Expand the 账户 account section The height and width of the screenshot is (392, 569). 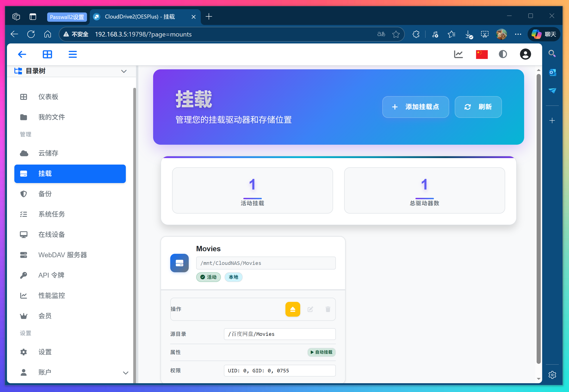click(126, 373)
